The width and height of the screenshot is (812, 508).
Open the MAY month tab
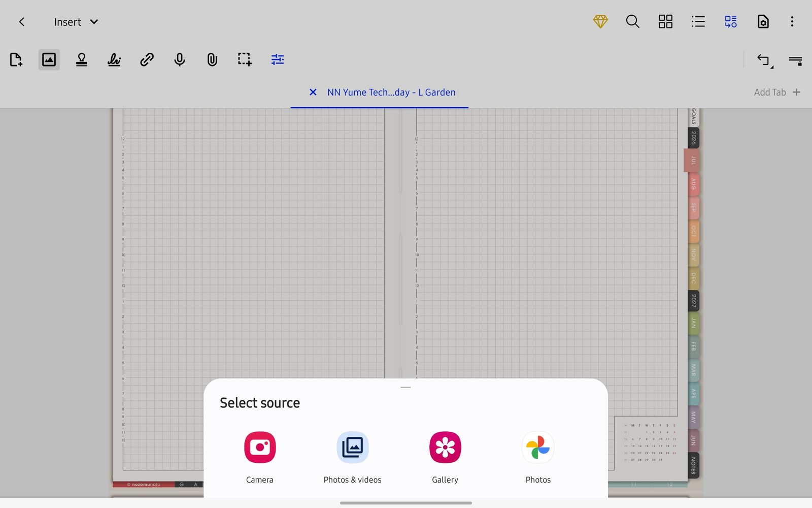(x=693, y=417)
